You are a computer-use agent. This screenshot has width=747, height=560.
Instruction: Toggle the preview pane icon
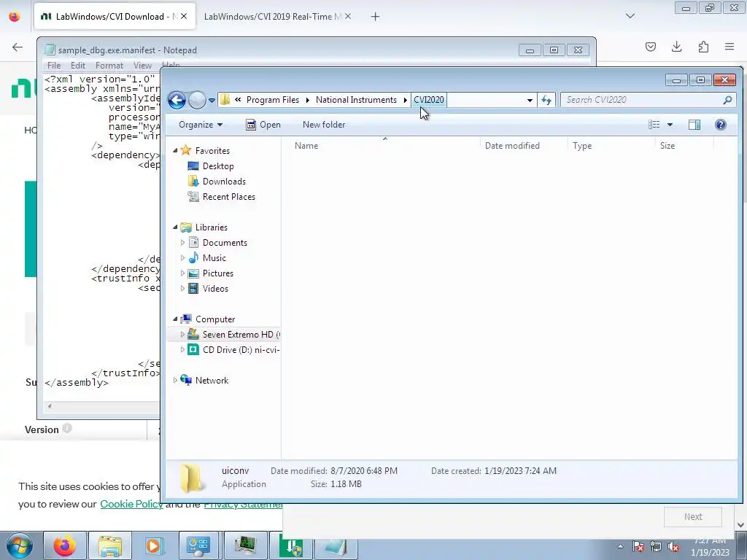(694, 125)
